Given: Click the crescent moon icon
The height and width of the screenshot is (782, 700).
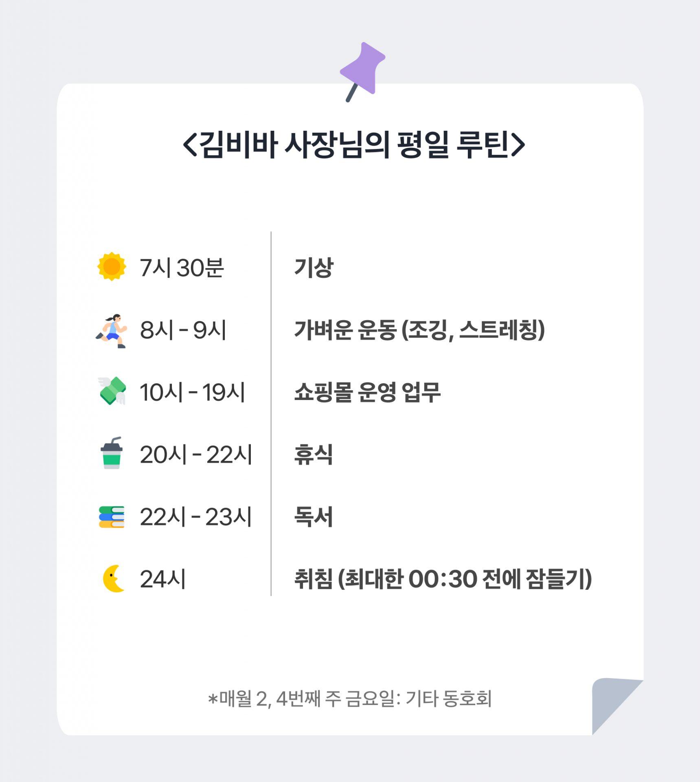Looking at the screenshot, I should coord(113,579).
